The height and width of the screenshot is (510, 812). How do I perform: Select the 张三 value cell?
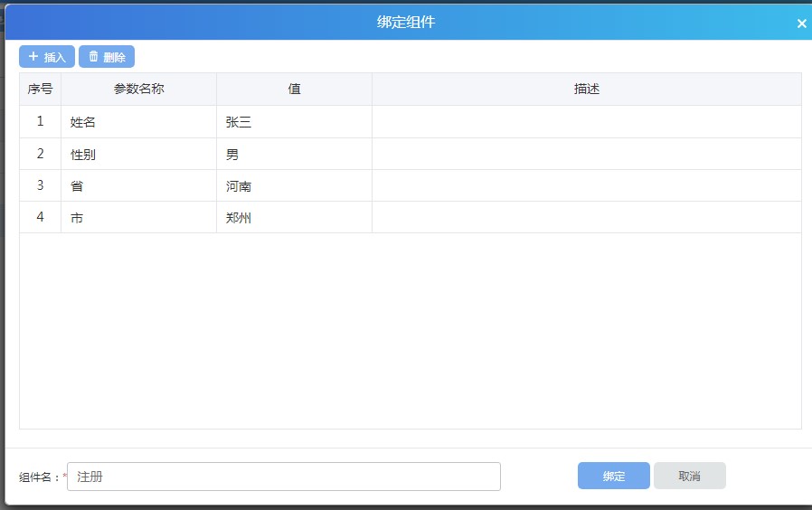point(294,122)
